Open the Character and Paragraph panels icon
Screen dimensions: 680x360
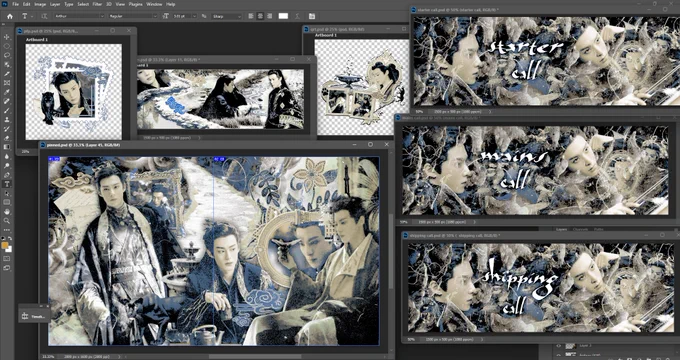[312, 16]
